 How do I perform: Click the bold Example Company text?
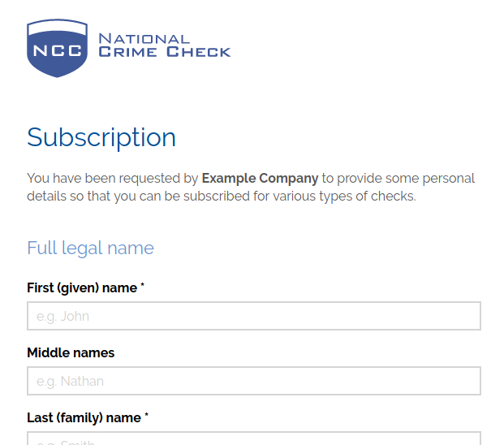tap(260, 178)
